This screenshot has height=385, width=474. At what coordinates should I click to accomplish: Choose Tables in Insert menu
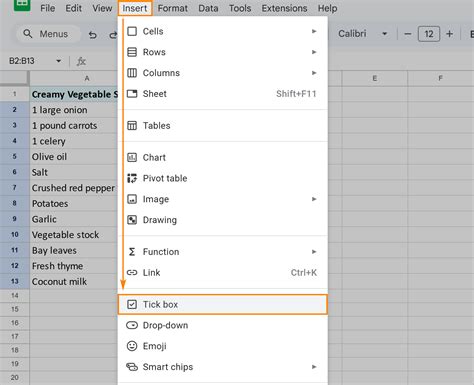pos(223,126)
